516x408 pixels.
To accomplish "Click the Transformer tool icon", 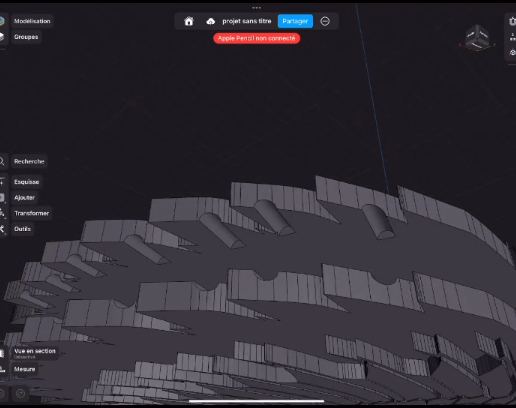I will 2,213.
